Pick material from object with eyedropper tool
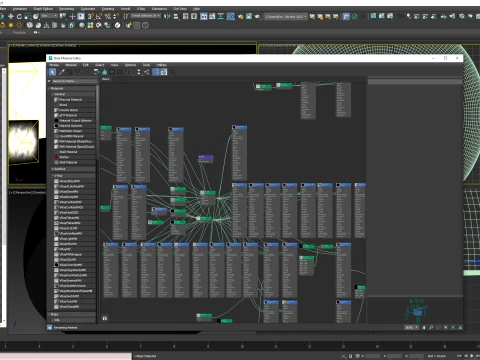The image size is (480, 360). [62, 72]
